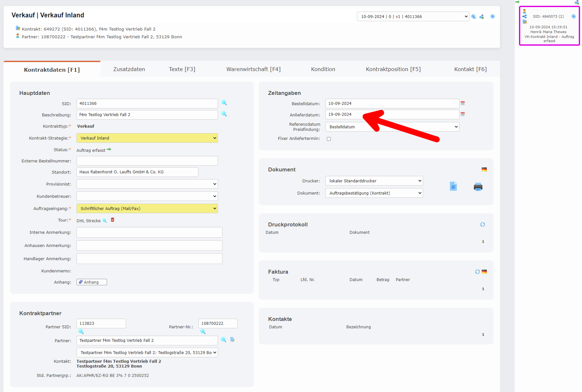This screenshot has height=392, width=582.
Task: Open the Warenwirtschaft [F4] tab
Action: pos(253,69)
